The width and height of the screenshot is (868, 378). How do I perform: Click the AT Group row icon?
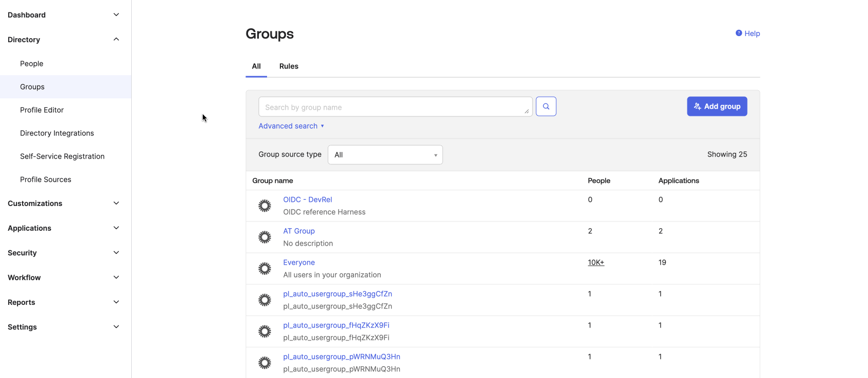click(264, 237)
